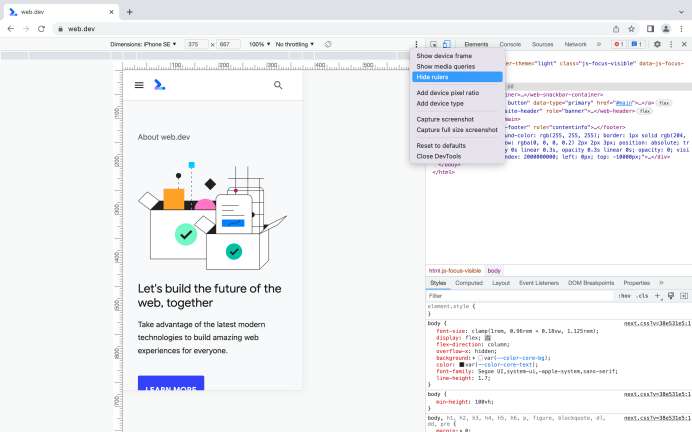Screen dimensions: 692x432
Task: Switch to the Network tab
Action: 575,44
